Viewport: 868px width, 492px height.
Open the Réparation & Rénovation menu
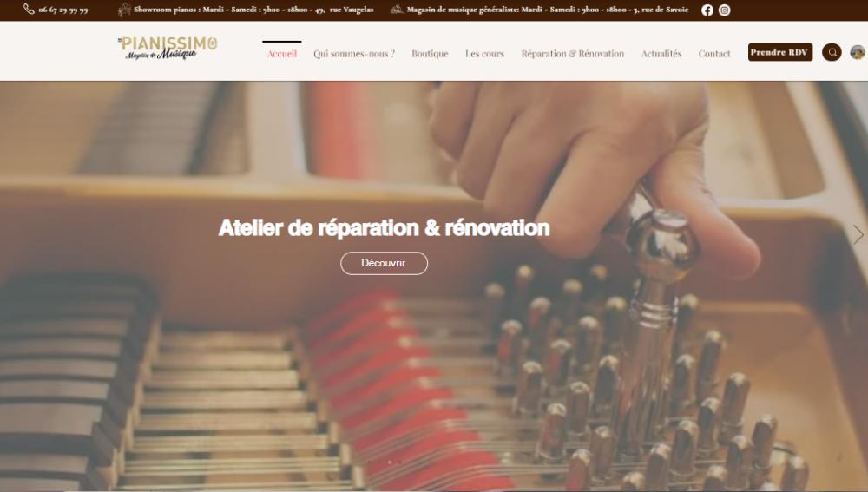(572, 54)
